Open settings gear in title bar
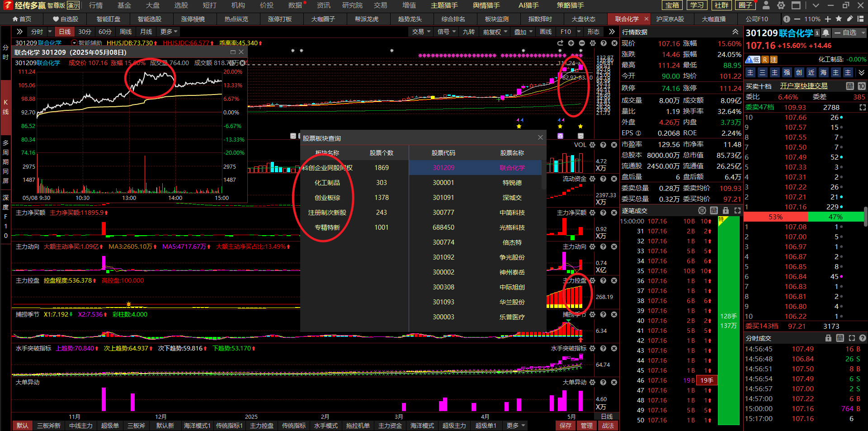The height and width of the screenshot is (431, 868). pos(781,5)
